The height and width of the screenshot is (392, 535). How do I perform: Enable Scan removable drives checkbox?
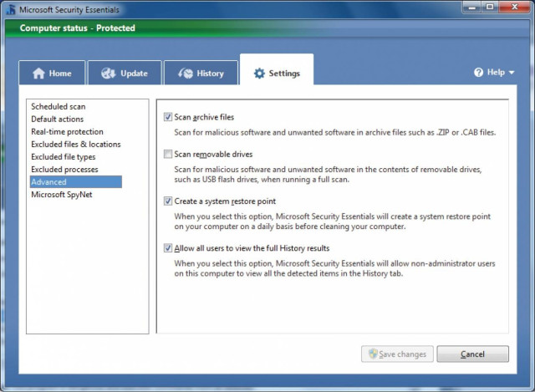click(168, 154)
